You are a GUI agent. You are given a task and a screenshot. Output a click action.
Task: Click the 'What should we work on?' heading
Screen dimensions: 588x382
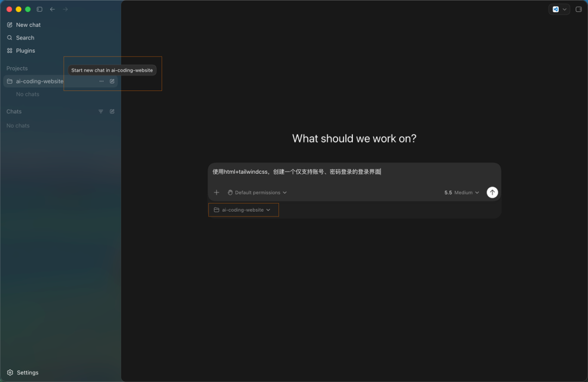pyautogui.click(x=354, y=139)
